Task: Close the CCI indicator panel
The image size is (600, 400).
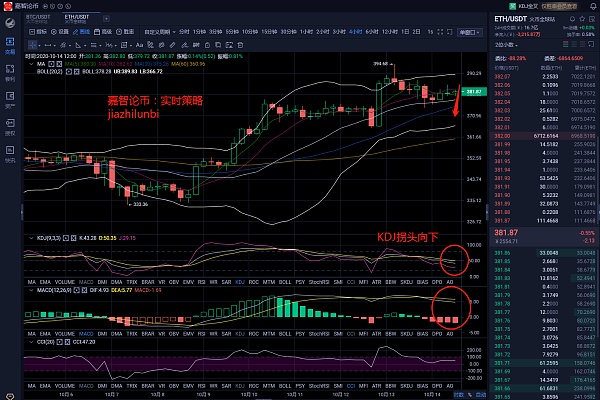Action: coord(67,342)
